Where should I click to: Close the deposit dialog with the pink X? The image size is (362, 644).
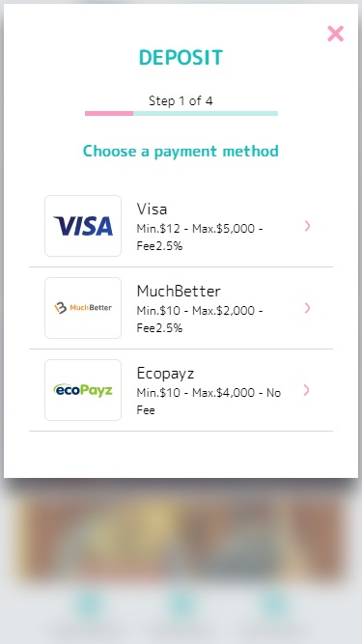[x=335, y=34]
